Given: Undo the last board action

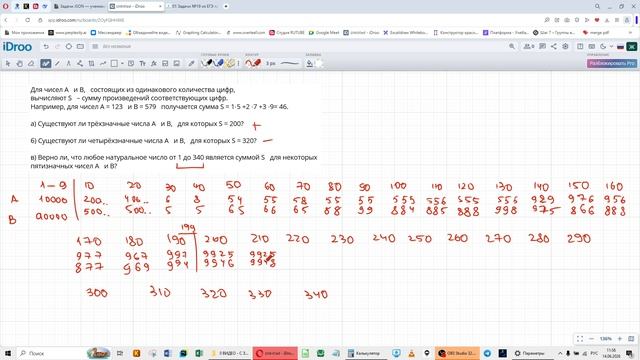Looking at the screenshot, I should (46, 47).
